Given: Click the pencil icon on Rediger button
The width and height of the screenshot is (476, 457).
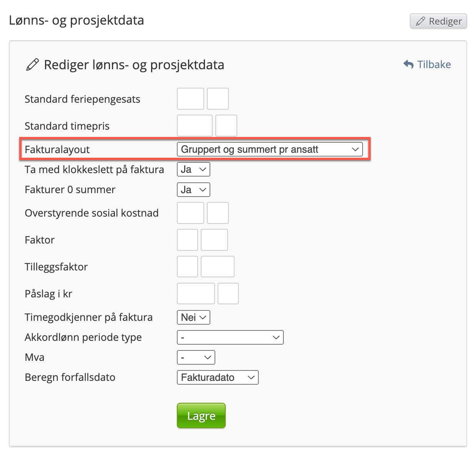Looking at the screenshot, I should [x=421, y=21].
